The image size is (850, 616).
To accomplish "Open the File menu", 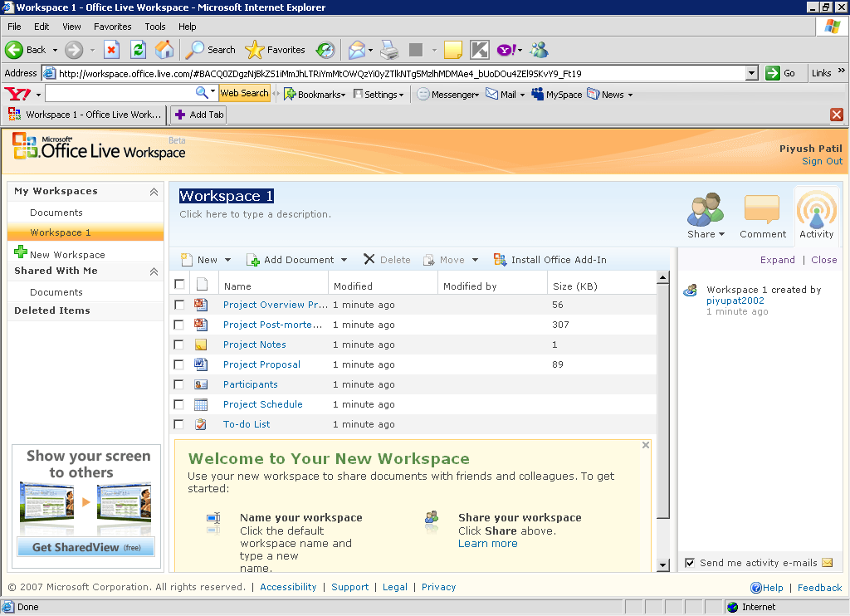I will point(14,27).
